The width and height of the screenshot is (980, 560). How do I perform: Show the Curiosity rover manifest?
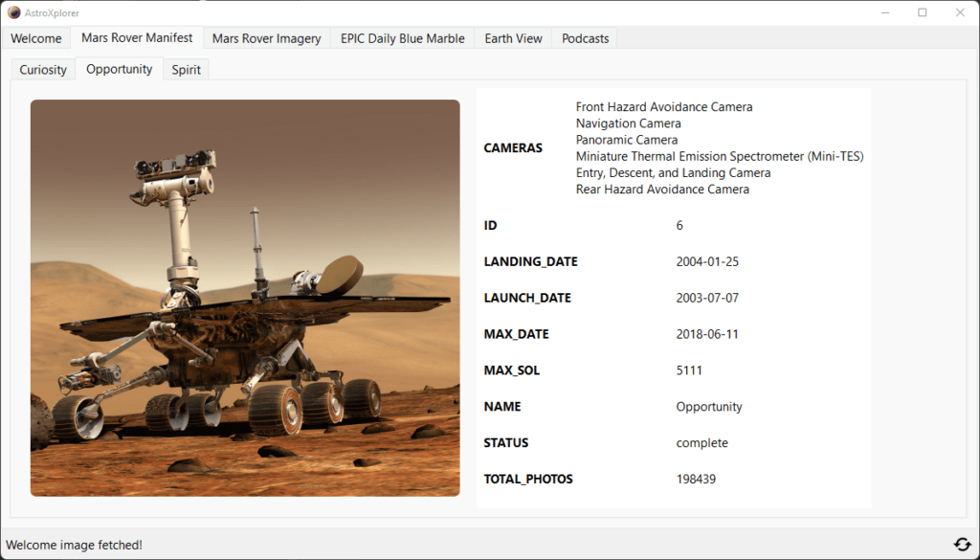(43, 70)
